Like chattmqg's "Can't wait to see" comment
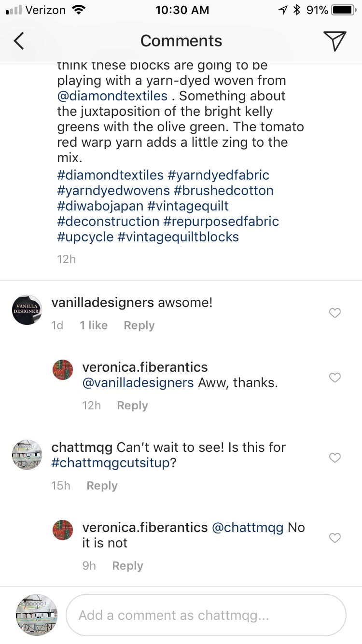Screen dimensions: 362x644 (334, 457)
